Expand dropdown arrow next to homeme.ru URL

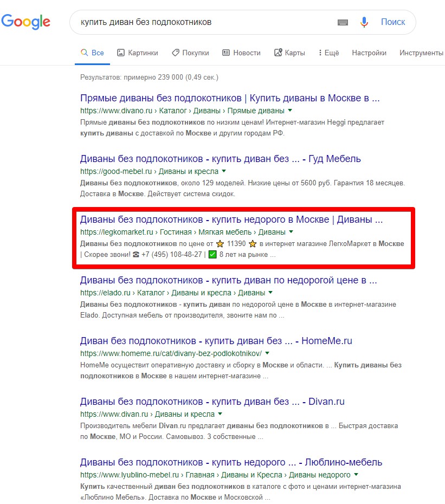267,353
